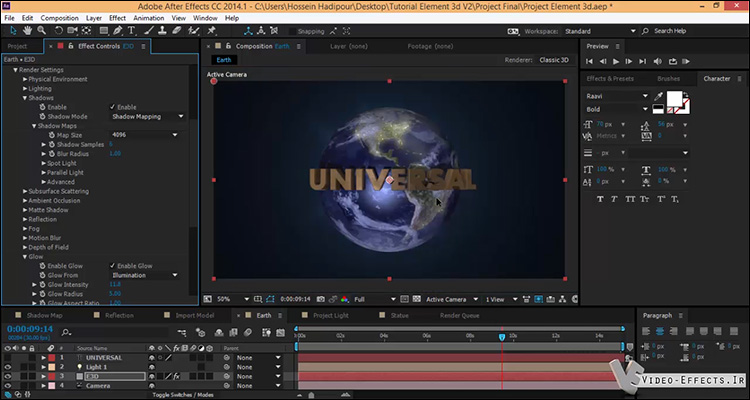Click the timeline current time 0:00:09:14
The width and height of the screenshot is (750, 400).
[x=30, y=329]
